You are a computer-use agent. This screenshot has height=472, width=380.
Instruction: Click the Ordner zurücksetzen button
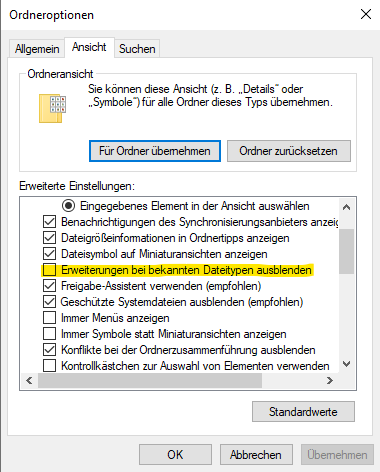coord(289,151)
